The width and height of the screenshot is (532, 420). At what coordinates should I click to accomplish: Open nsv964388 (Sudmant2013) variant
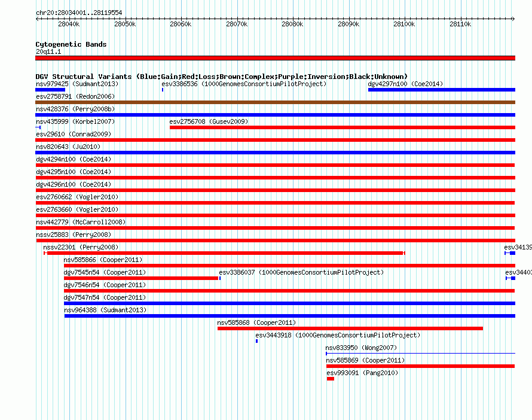click(105, 310)
